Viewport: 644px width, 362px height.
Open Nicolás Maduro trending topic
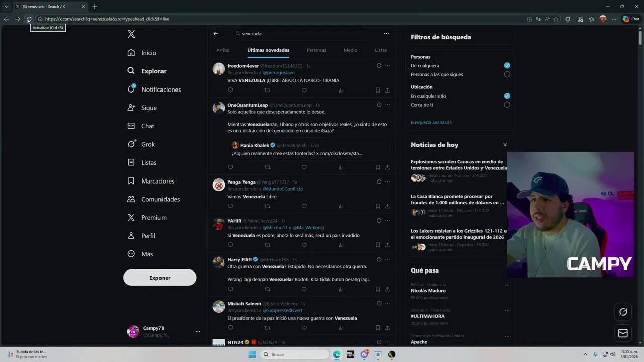[428, 291]
